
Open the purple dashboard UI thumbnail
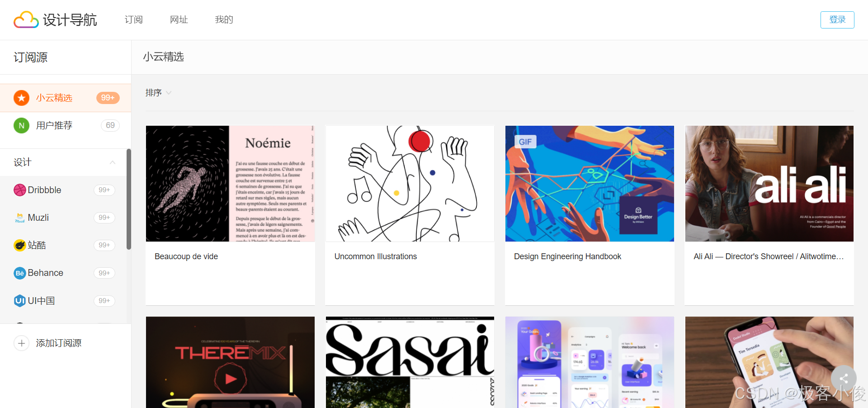pyautogui.click(x=590, y=362)
